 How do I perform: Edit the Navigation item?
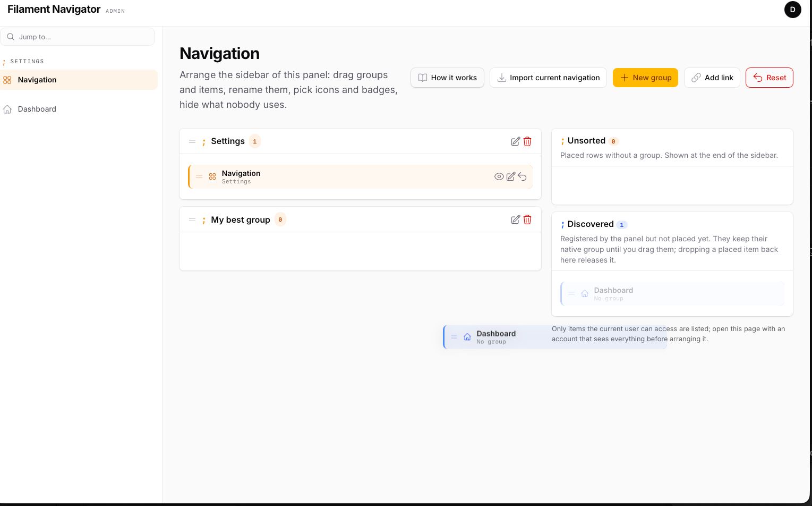(510, 176)
